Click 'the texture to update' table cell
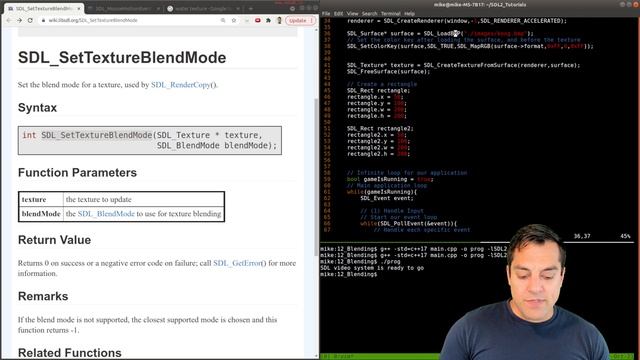The image size is (640, 360). (x=144, y=200)
